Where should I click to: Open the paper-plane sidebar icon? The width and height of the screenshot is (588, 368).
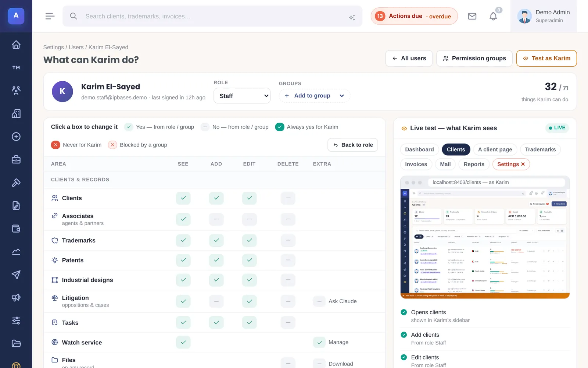[x=16, y=275]
